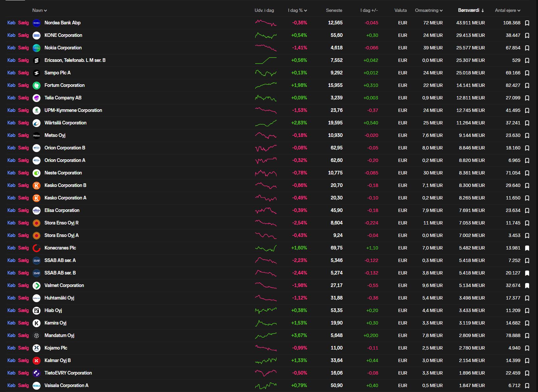Click the Seneste column header
The height and width of the screenshot is (392, 538).
[x=334, y=11]
